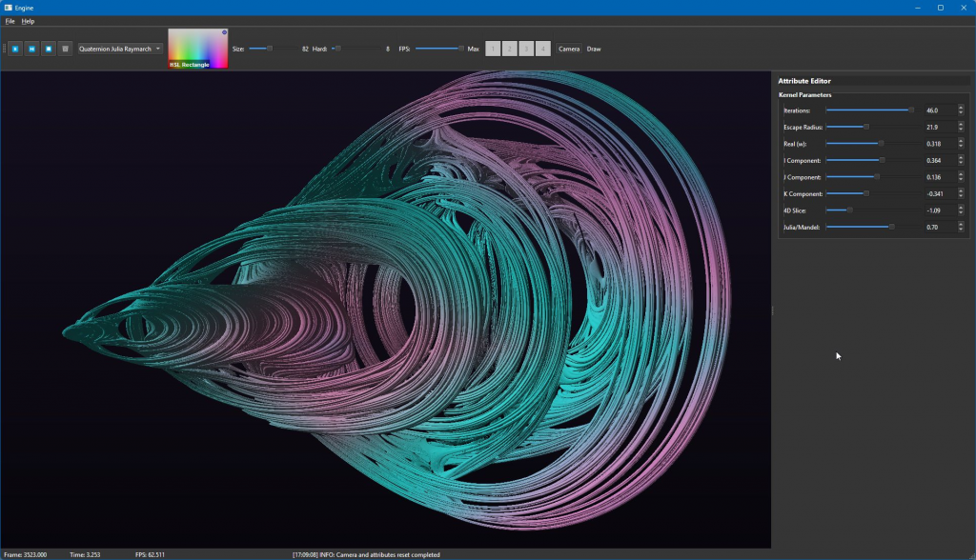
Task: Decrease Julia/Mandel value using down arrow
Action: coord(961,230)
